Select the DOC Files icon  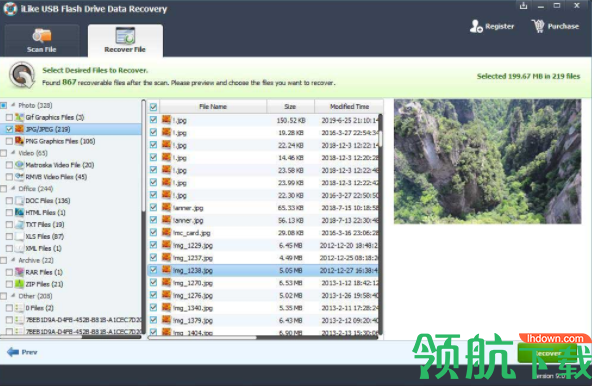(x=19, y=201)
